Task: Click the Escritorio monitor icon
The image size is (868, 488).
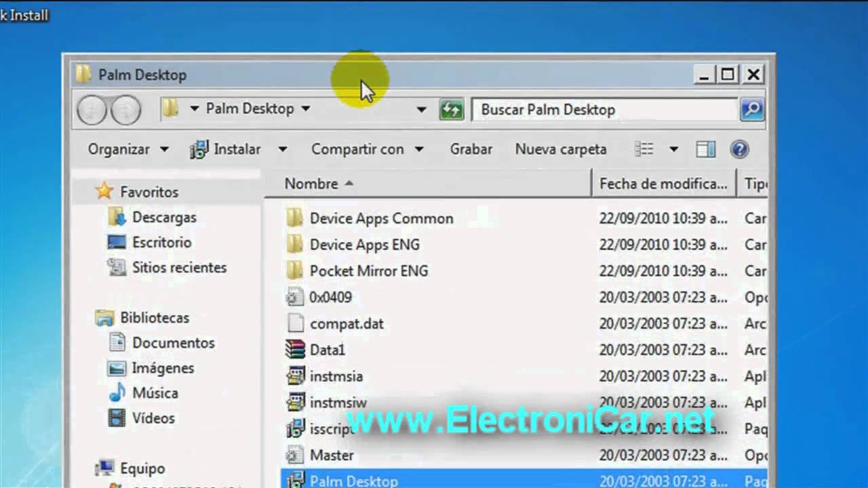Action: [x=117, y=242]
